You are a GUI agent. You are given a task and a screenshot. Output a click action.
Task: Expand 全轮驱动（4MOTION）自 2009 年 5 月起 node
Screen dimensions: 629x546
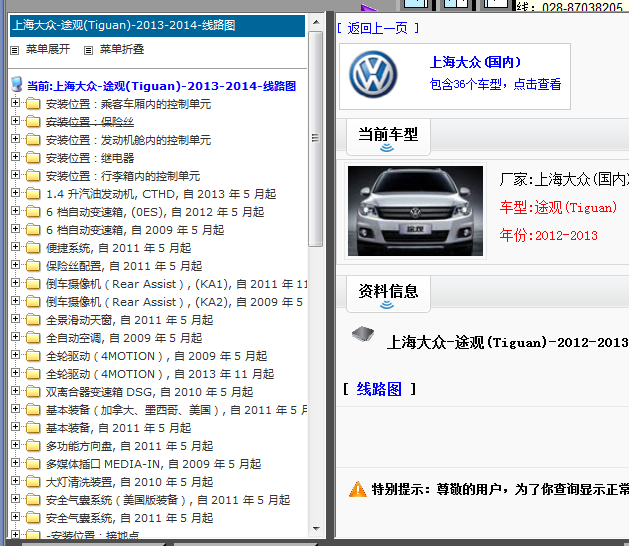coord(15,355)
